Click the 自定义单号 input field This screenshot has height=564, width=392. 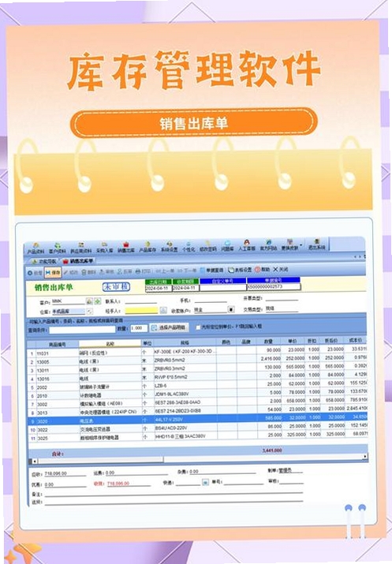[x=223, y=288]
